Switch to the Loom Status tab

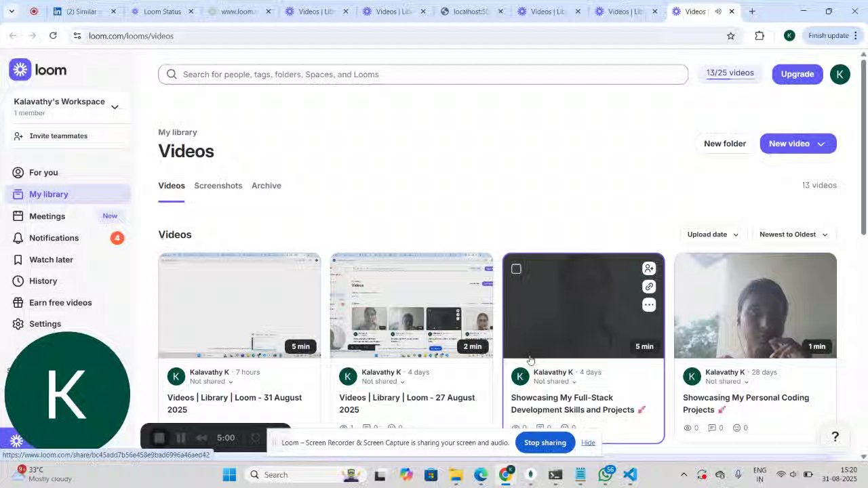[162, 12]
